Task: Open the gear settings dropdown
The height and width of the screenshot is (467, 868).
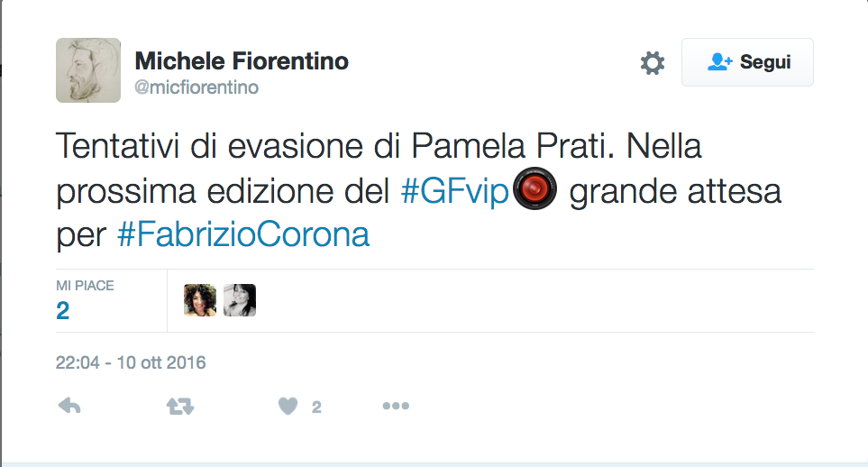Action: click(652, 63)
